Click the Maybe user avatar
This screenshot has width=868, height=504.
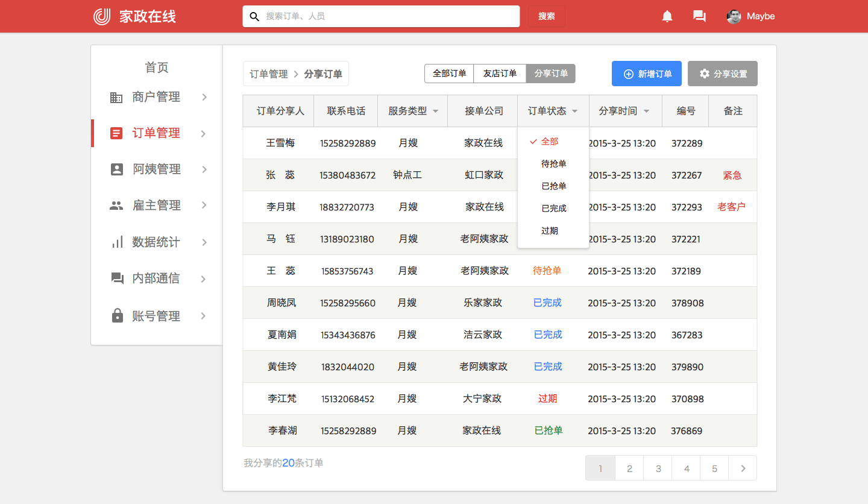(x=734, y=16)
